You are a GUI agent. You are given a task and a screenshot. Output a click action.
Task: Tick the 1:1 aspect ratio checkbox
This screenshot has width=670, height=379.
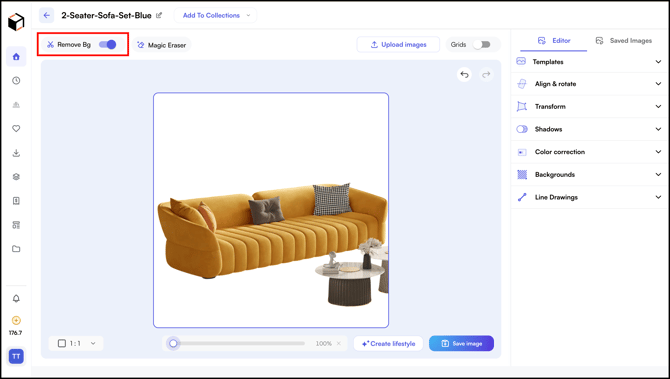[x=62, y=344]
